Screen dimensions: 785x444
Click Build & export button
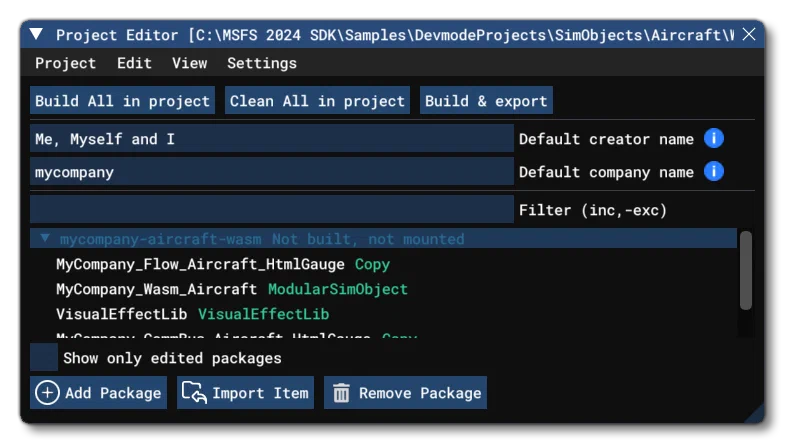point(486,101)
